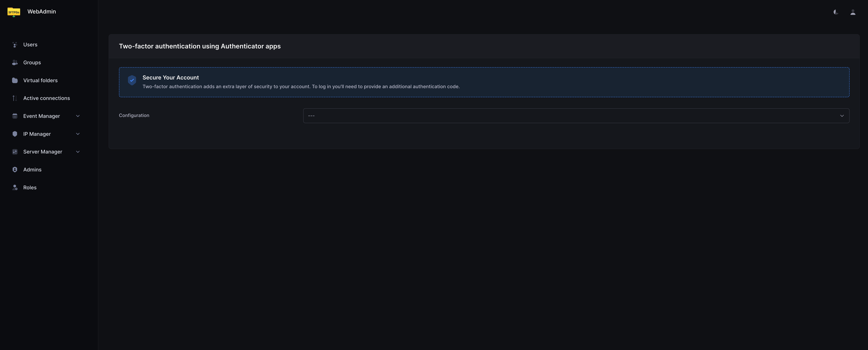Go to Virtual folders menu item

[x=40, y=81]
